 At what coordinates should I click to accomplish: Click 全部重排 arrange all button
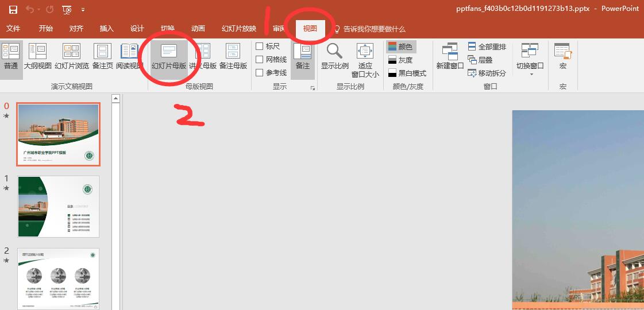pos(487,46)
